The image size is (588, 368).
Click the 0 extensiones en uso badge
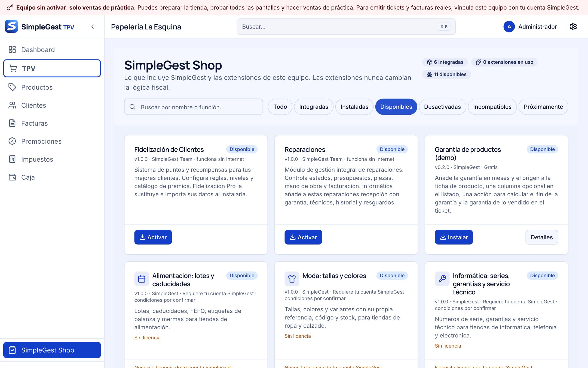(504, 62)
